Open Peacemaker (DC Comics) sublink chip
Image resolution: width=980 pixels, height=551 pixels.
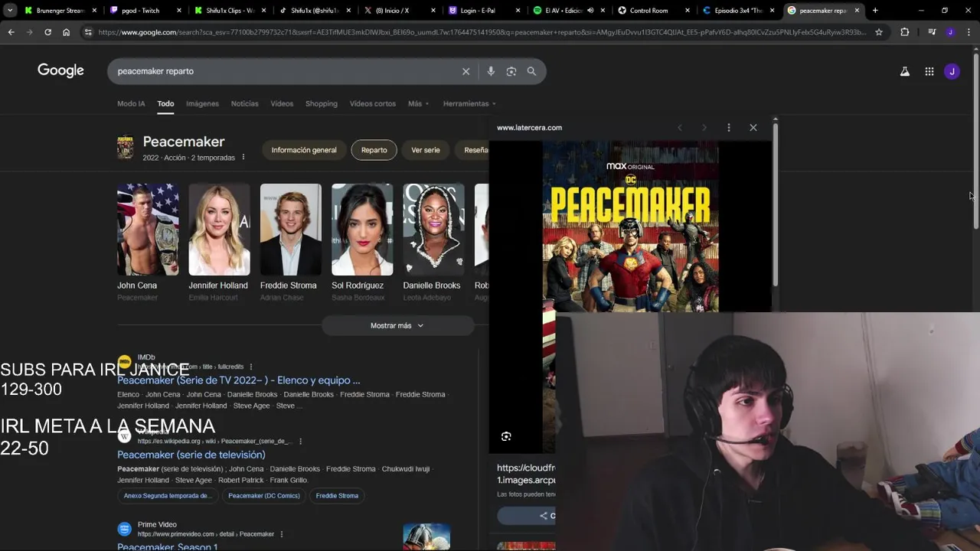(264, 496)
